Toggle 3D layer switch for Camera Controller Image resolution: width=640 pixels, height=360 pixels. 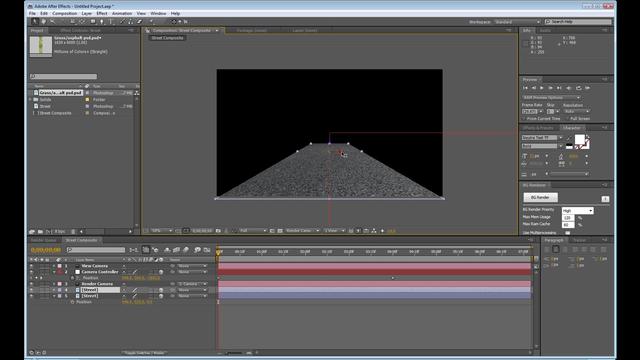point(161,272)
